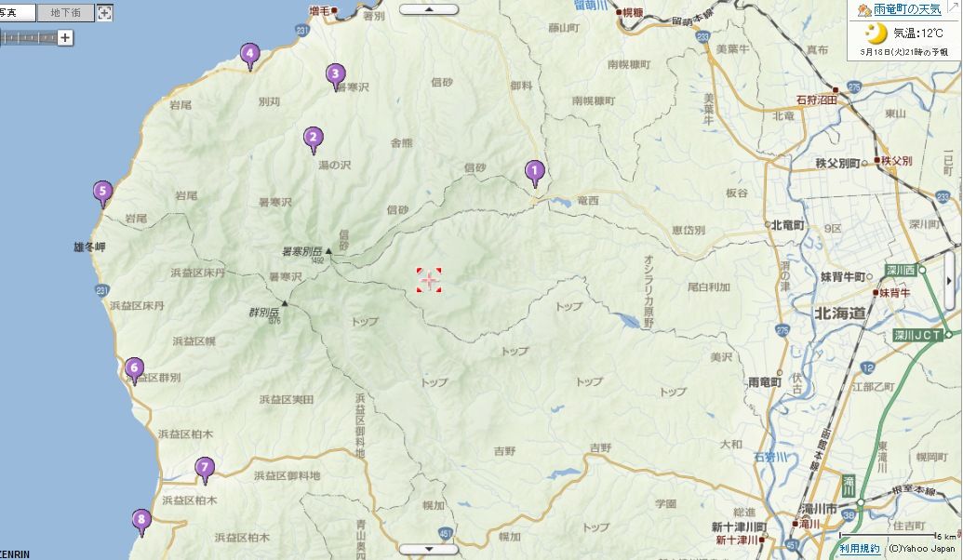The image size is (963, 560).
Task: Select purple map pin number 2
Action: [x=314, y=140]
